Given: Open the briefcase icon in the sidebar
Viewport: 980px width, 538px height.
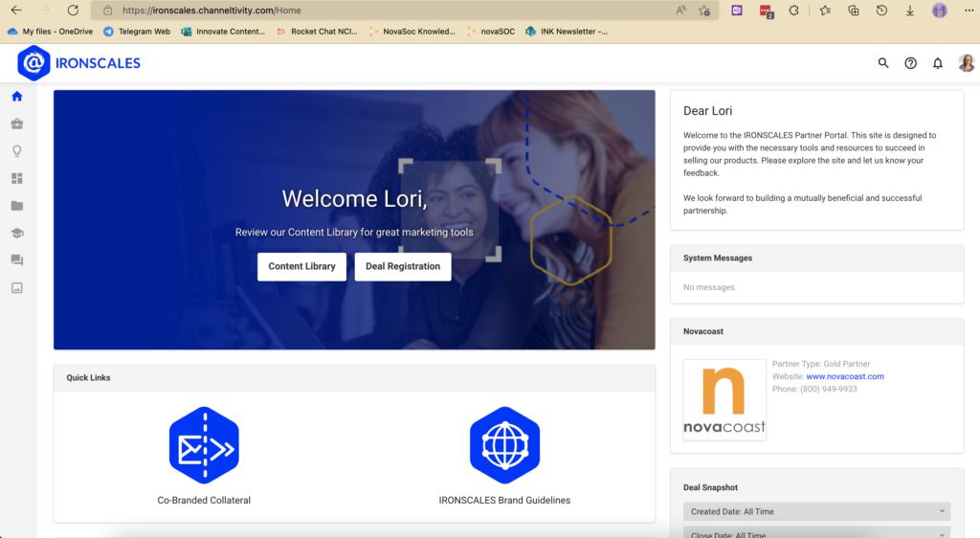Looking at the screenshot, I should pyautogui.click(x=17, y=123).
